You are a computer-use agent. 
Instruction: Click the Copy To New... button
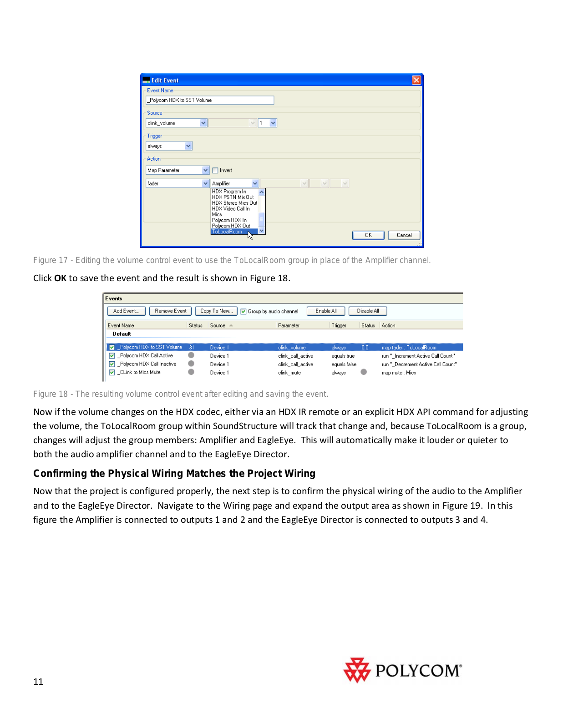[216, 311]
